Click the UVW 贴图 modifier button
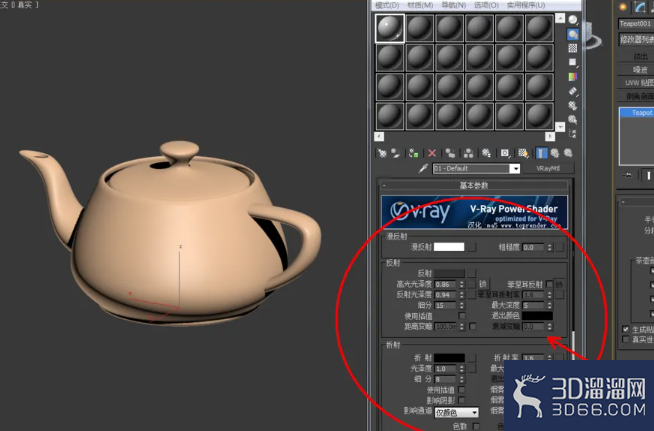654x431 pixels. pyautogui.click(x=636, y=83)
